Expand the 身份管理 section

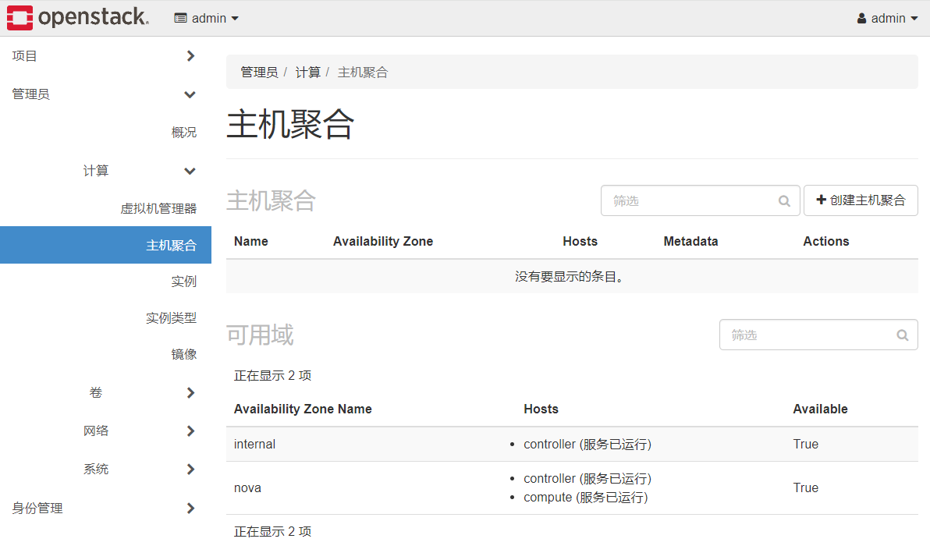[x=105, y=509]
